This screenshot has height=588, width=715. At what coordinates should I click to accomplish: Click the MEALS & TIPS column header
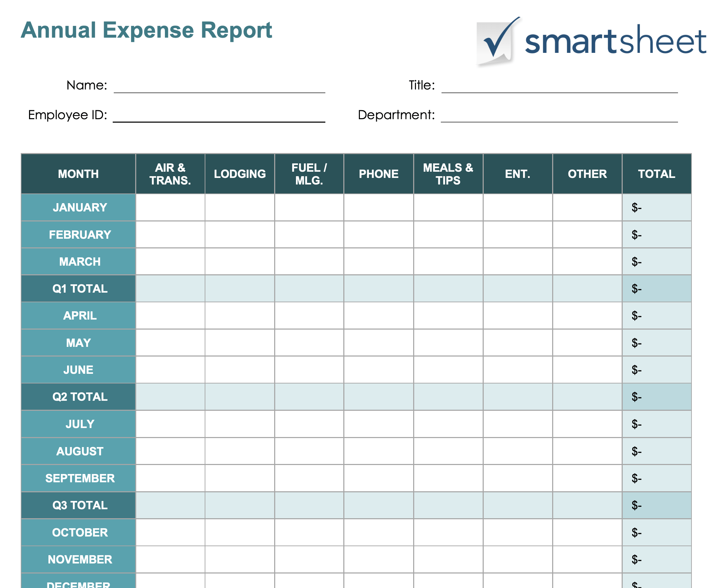point(448,174)
